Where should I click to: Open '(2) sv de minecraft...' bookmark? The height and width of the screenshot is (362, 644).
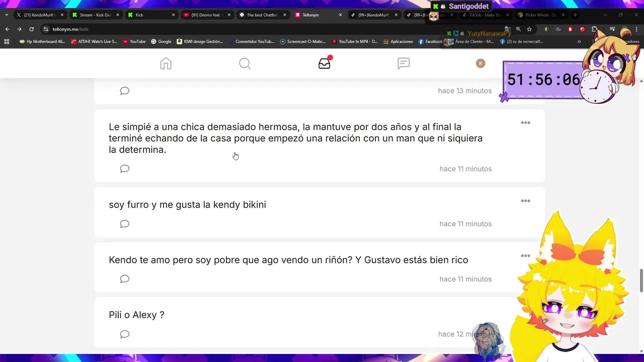(522, 42)
